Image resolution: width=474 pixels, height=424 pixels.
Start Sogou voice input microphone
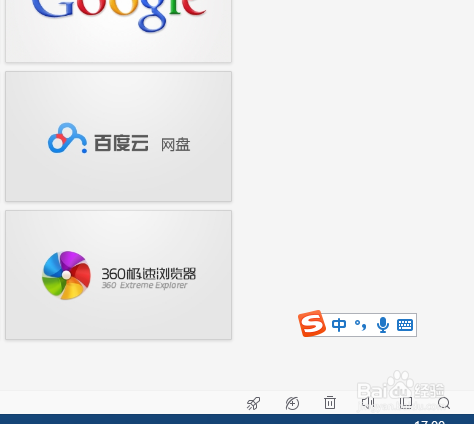(x=383, y=325)
